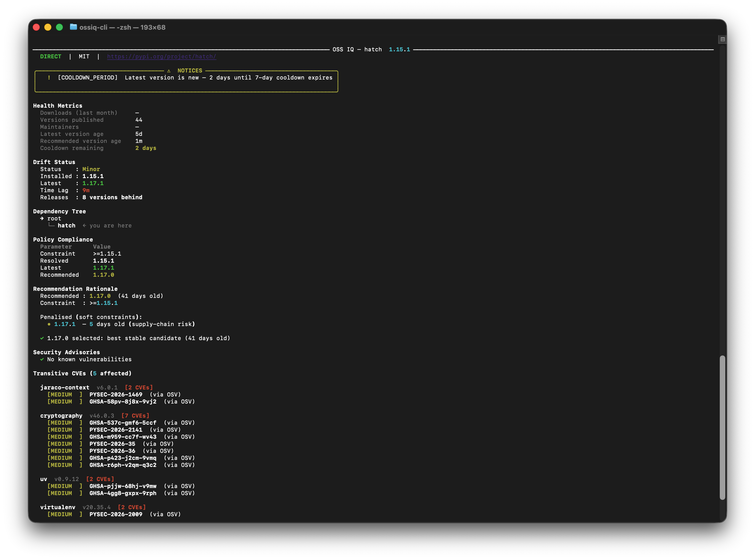Click advisory 'PYSEC-2026-36'

pos(112,451)
